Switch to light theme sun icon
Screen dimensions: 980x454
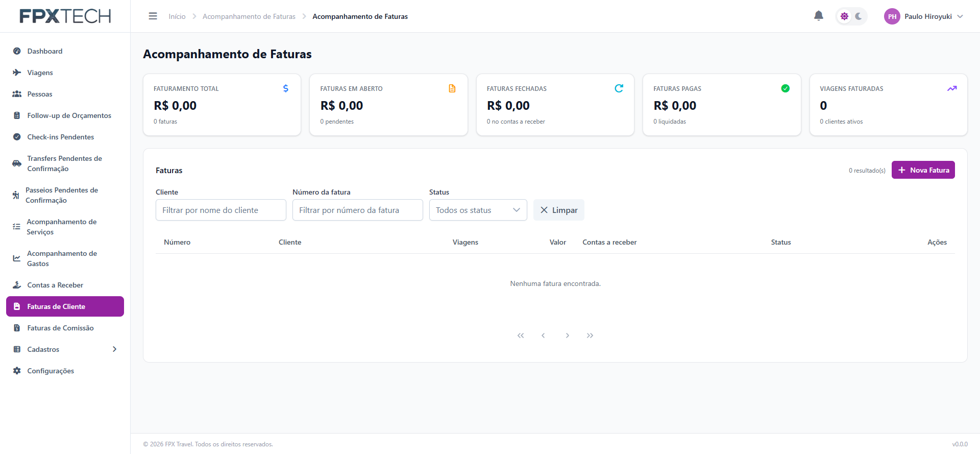click(844, 16)
